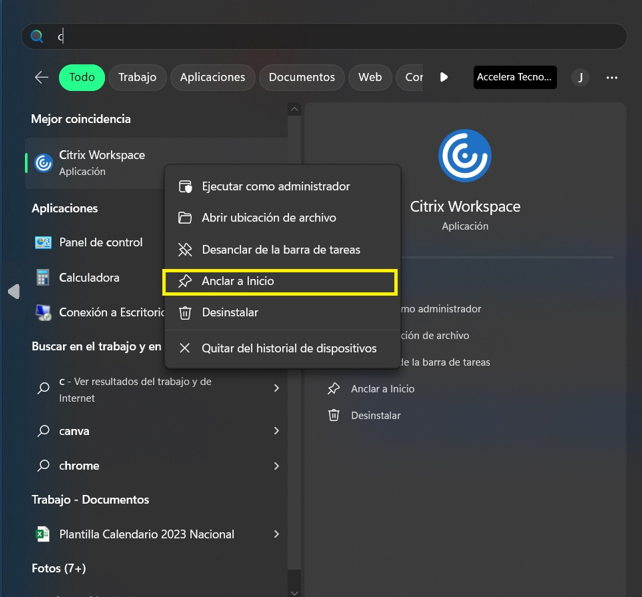Click the search magnifier icon in search bar
The height and width of the screenshot is (597, 642).
tap(37, 36)
